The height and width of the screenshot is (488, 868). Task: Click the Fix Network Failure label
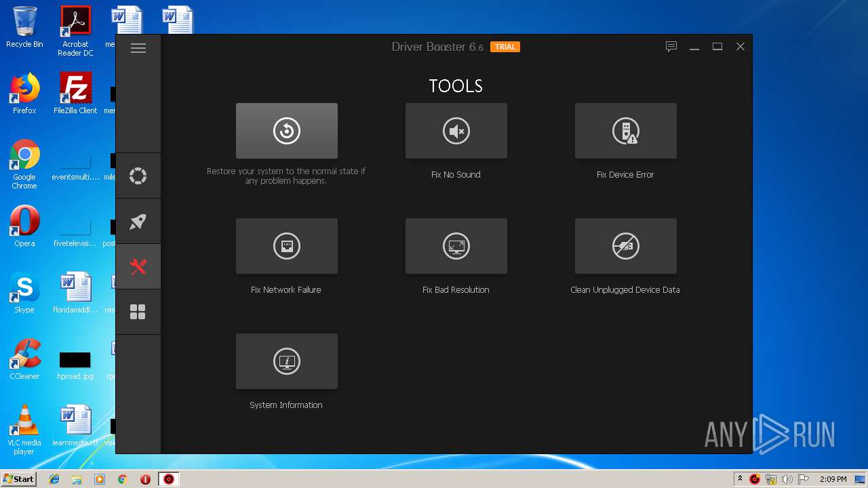point(286,290)
